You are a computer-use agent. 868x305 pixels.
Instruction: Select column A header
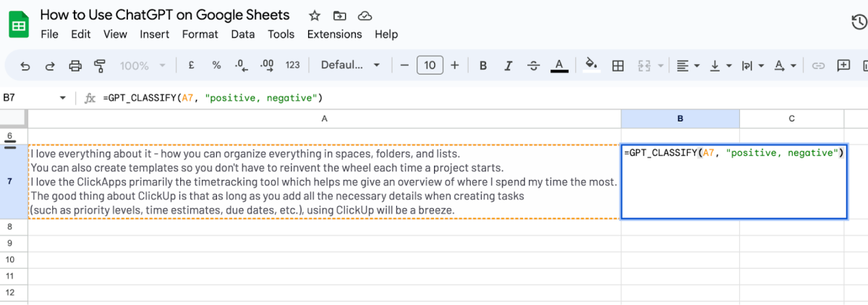[x=324, y=119]
